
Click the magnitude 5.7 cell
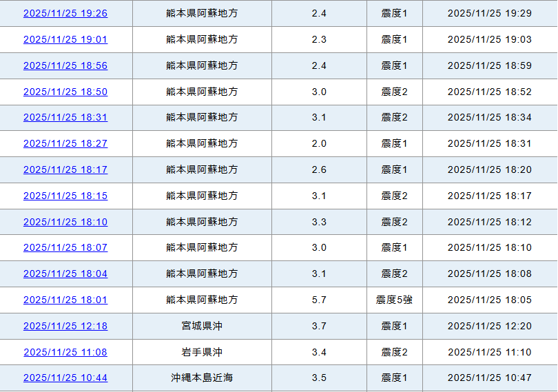[319, 300]
